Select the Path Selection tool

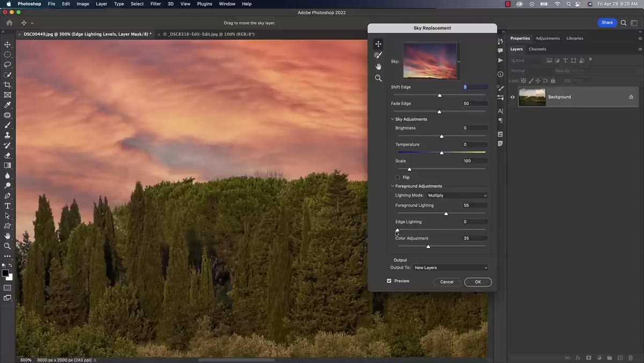click(x=8, y=216)
